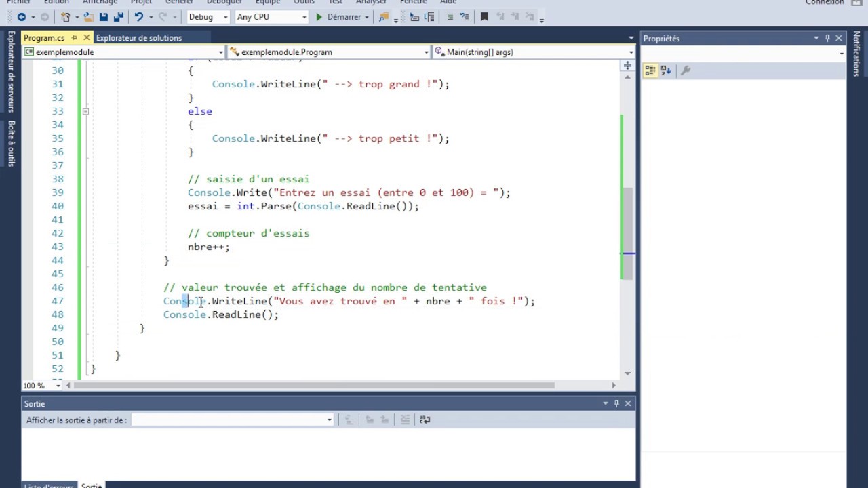Click the editor's horizontal scrollbar left arrow
Image resolution: width=868 pixels, height=488 pixels.
68,386
